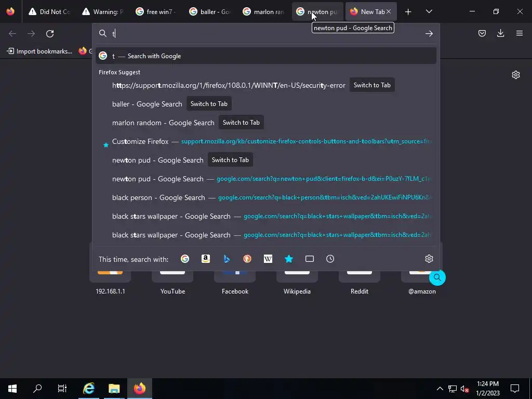Open search settings gear in dropdown
This screenshot has height=399, width=532.
coord(429,259)
